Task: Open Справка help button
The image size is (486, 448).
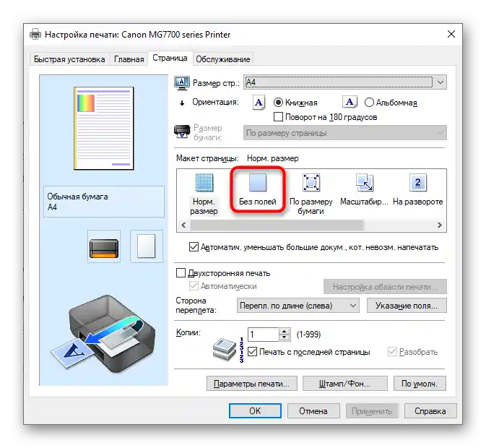Action: point(430,411)
